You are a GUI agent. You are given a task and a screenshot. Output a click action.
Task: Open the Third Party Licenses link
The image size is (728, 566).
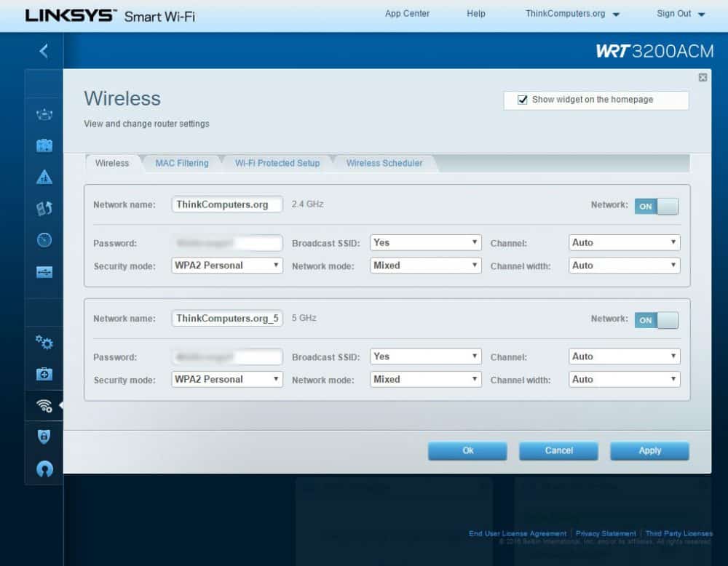[x=678, y=533]
